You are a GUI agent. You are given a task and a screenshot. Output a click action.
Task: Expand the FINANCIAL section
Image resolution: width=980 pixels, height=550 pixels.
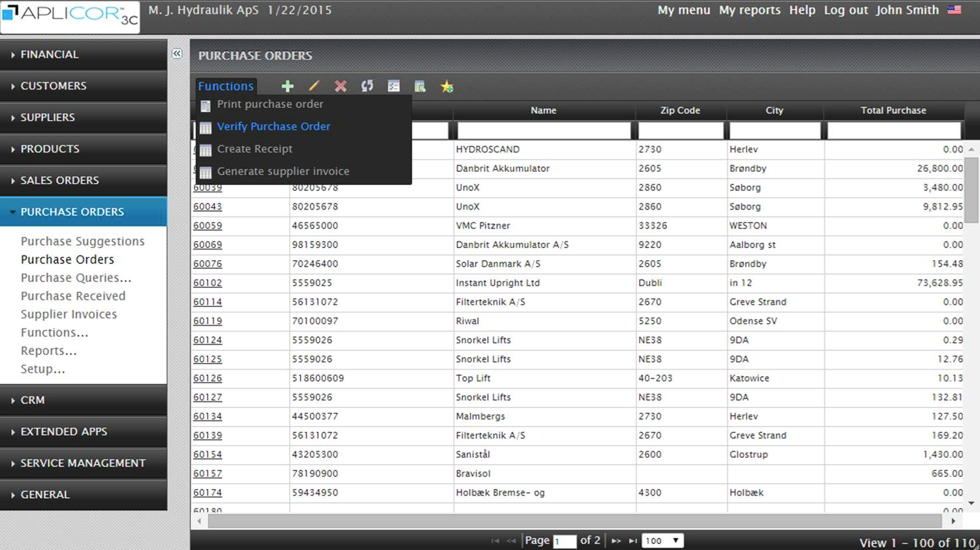tap(83, 54)
